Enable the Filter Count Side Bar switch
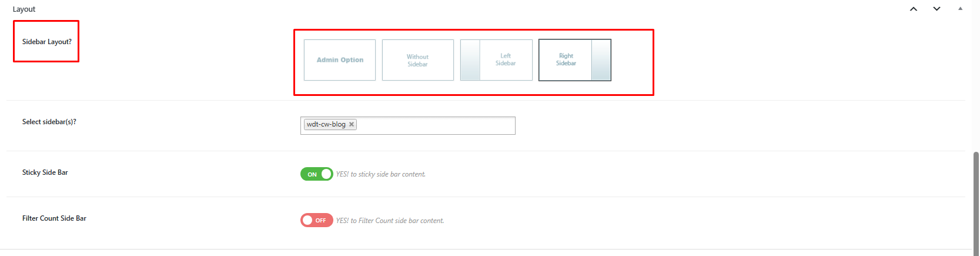Image resolution: width=980 pixels, height=256 pixels. point(316,220)
